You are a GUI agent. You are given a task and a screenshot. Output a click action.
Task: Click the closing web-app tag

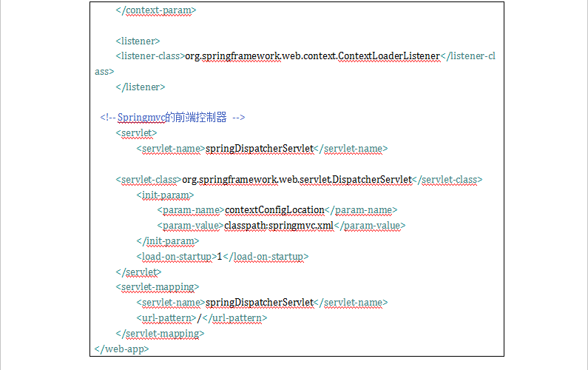(x=121, y=349)
